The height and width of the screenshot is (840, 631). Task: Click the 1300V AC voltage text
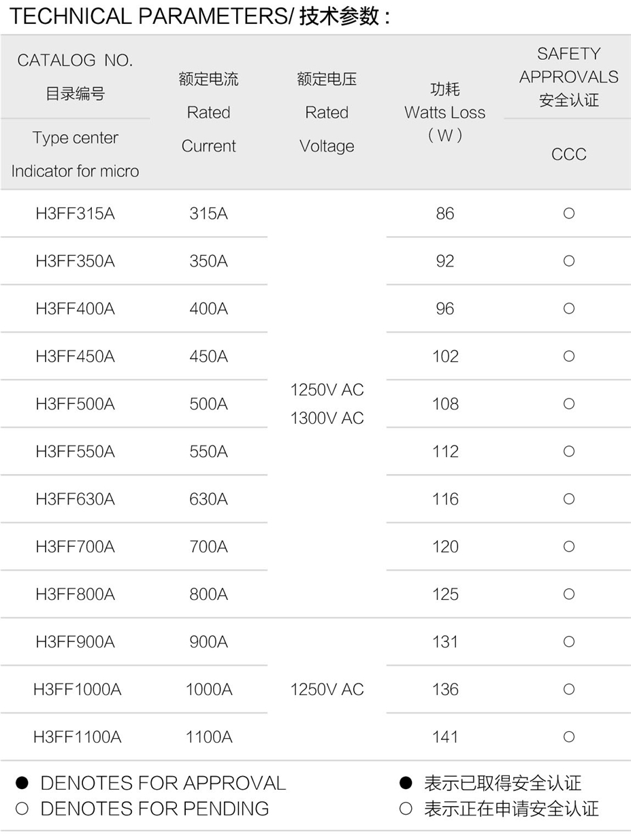click(x=327, y=418)
